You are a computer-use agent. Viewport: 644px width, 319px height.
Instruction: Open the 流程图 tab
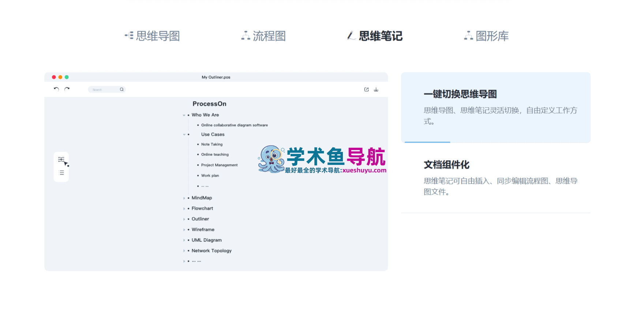263,36
